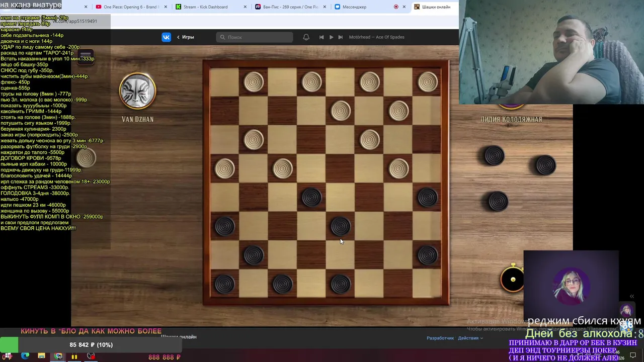
Task: Open Chrome from the taskbar
Action: (58, 356)
